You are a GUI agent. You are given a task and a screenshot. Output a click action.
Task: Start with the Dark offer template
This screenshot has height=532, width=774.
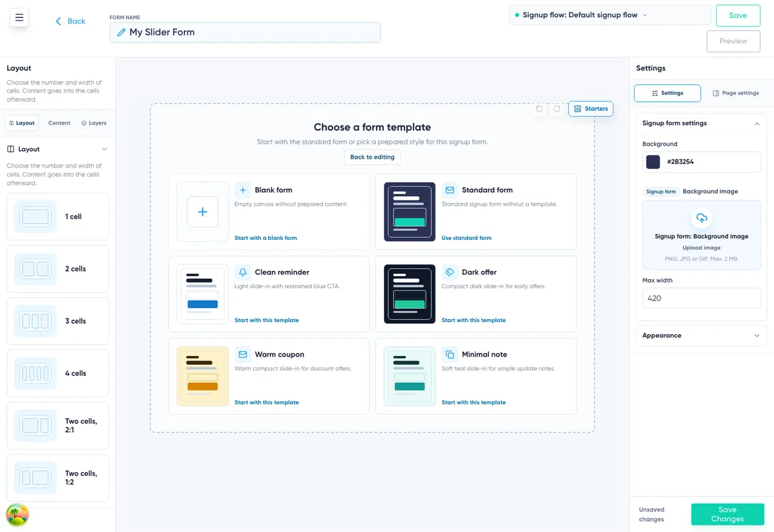click(x=473, y=320)
